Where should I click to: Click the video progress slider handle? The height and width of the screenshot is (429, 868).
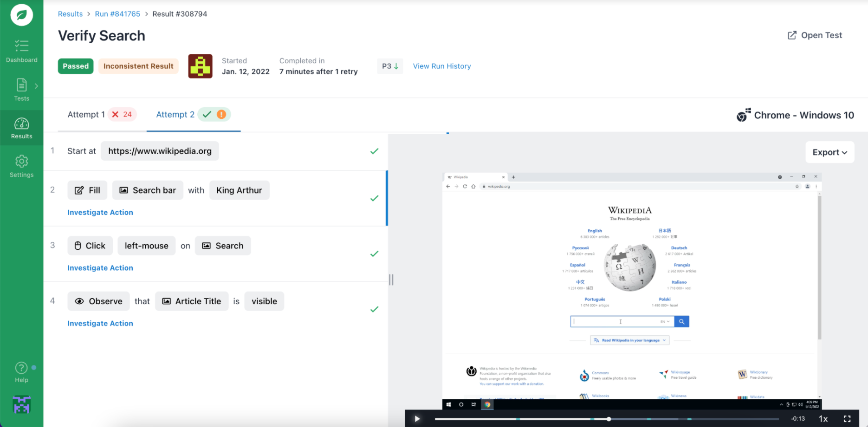coord(609,419)
